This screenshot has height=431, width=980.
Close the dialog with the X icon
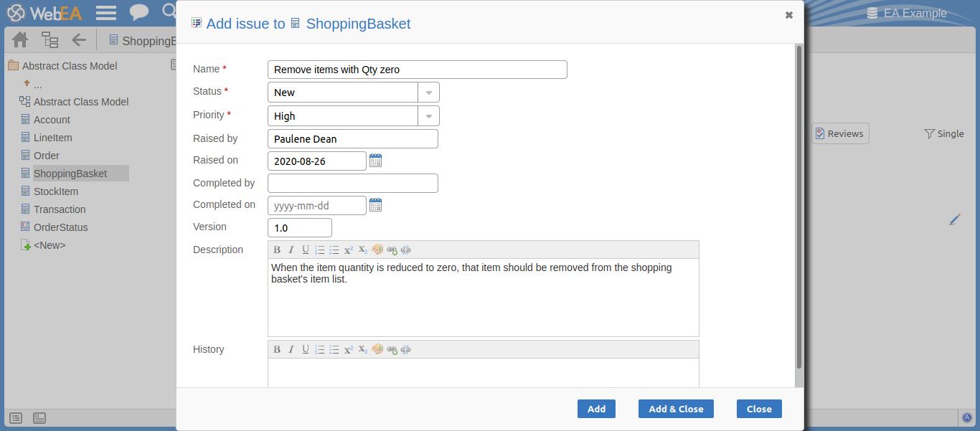pos(789,15)
